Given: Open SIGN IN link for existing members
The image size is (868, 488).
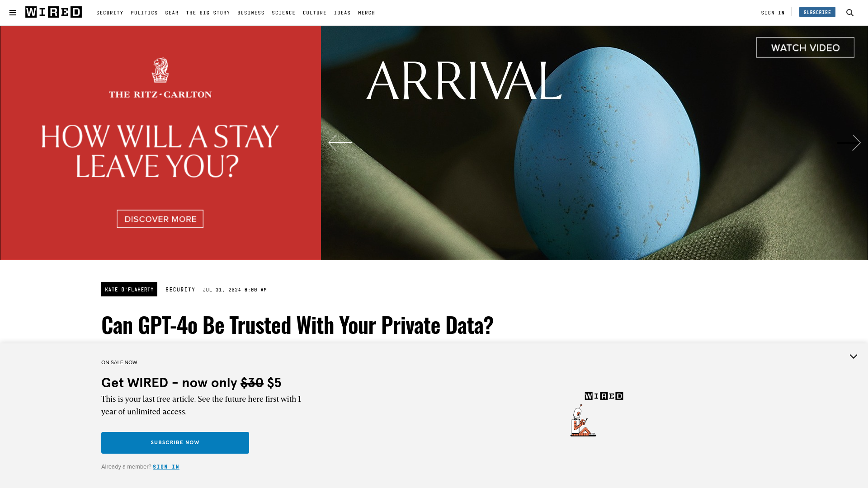Looking at the screenshot, I should (x=166, y=467).
